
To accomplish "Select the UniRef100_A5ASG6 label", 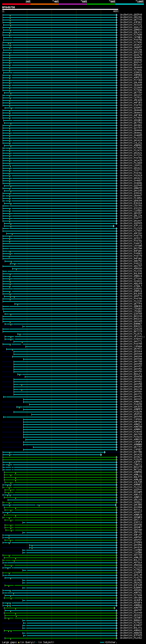I will tap(131, 565).
